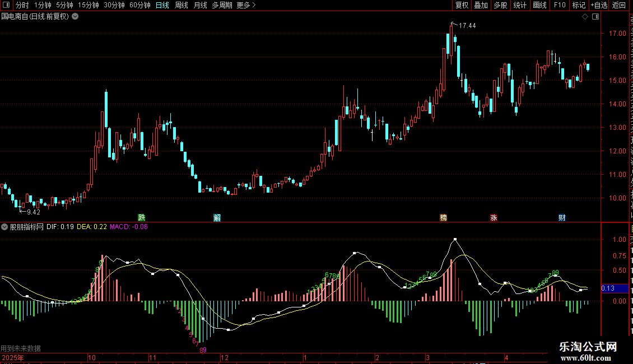Switch to 60分钟 period

click(x=140, y=5)
